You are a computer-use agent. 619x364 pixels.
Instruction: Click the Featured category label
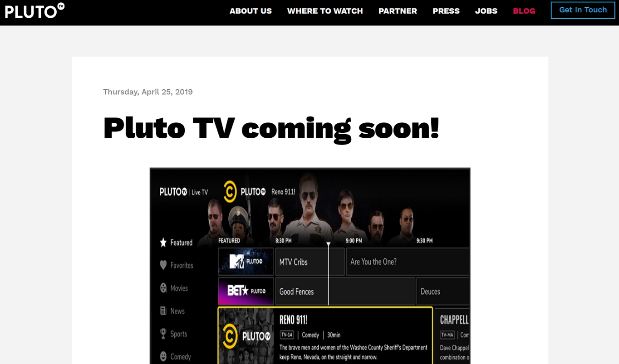[x=182, y=243]
